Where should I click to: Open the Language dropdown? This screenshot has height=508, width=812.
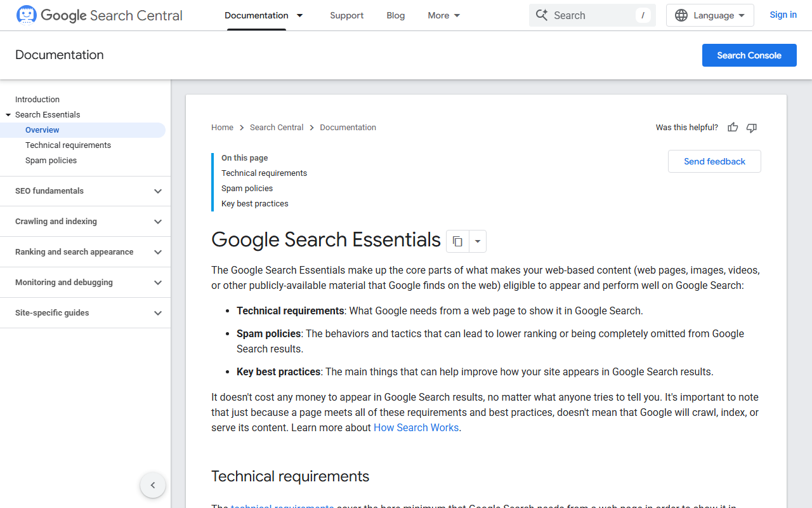710,15
